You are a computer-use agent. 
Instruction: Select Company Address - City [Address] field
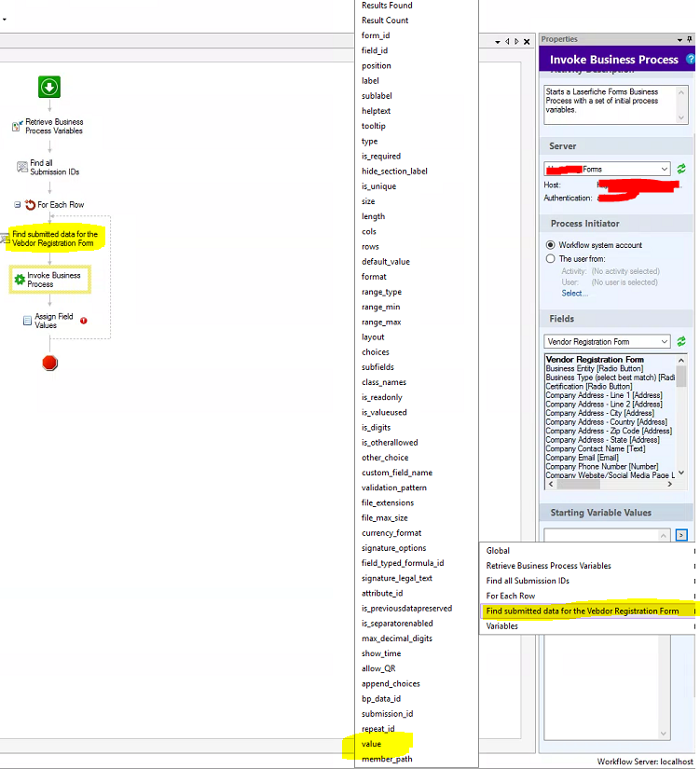599,413
